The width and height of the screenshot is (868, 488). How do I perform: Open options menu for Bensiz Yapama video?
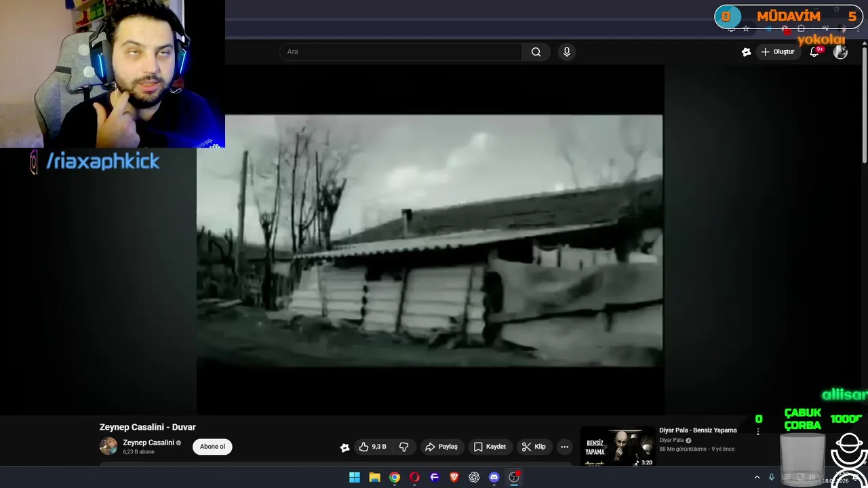click(x=757, y=431)
